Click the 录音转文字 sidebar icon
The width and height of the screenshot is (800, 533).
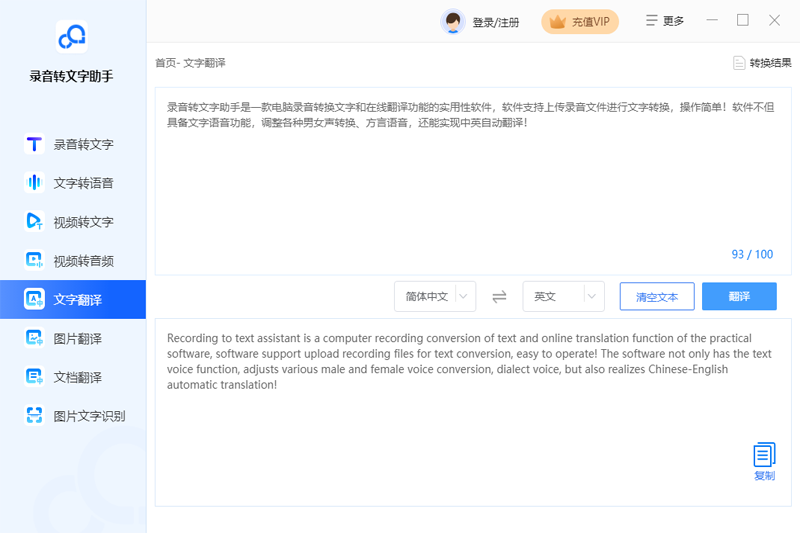point(34,144)
